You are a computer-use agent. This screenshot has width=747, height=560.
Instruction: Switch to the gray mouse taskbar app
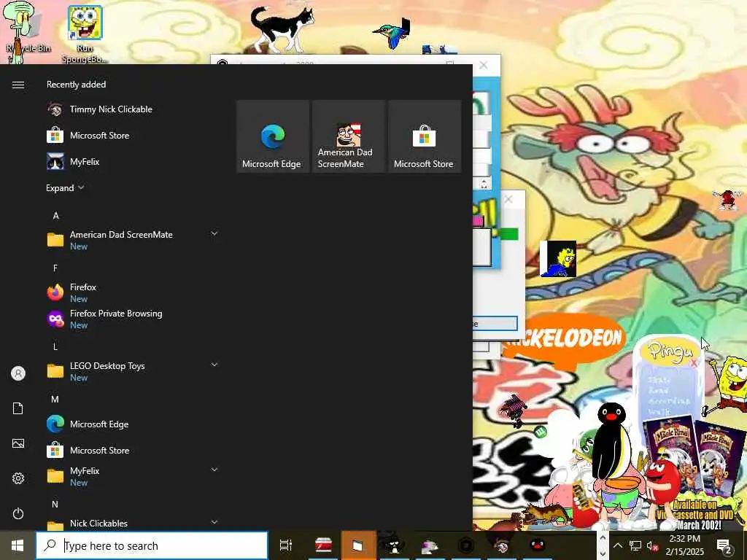pyautogui.click(x=430, y=545)
